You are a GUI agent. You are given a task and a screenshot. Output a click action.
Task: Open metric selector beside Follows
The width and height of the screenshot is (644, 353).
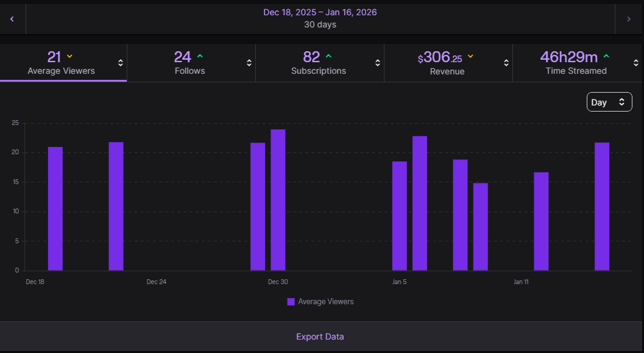(x=249, y=63)
